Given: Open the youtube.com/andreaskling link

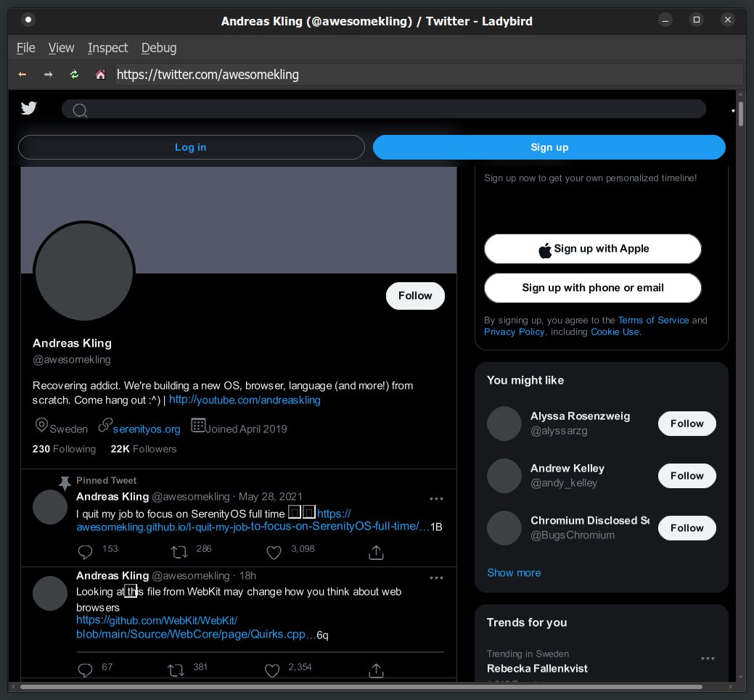Looking at the screenshot, I should [245, 400].
